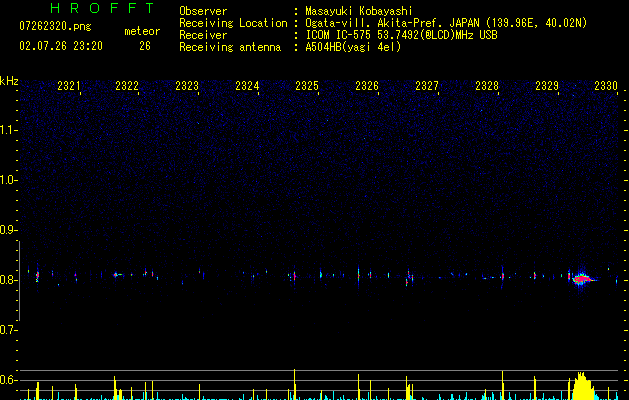Click the 2323 time marker
This screenshot has height=400, width=629.
[x=187, y=86]
